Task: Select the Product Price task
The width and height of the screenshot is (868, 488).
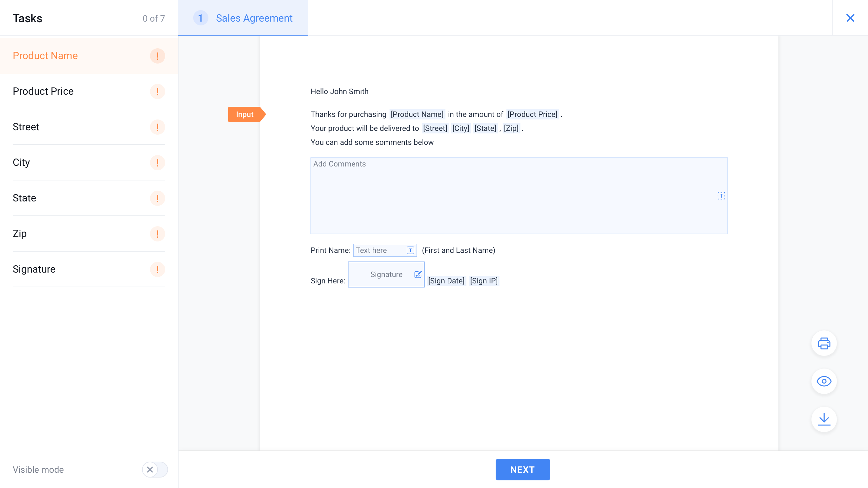Action: pyautogui.click(x=43, y=91)
